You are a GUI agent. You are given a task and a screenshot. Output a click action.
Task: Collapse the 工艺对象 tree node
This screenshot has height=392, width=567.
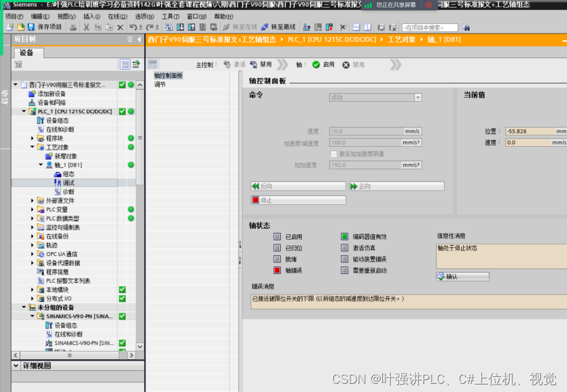pyautogui.click(x=32, y=147)
